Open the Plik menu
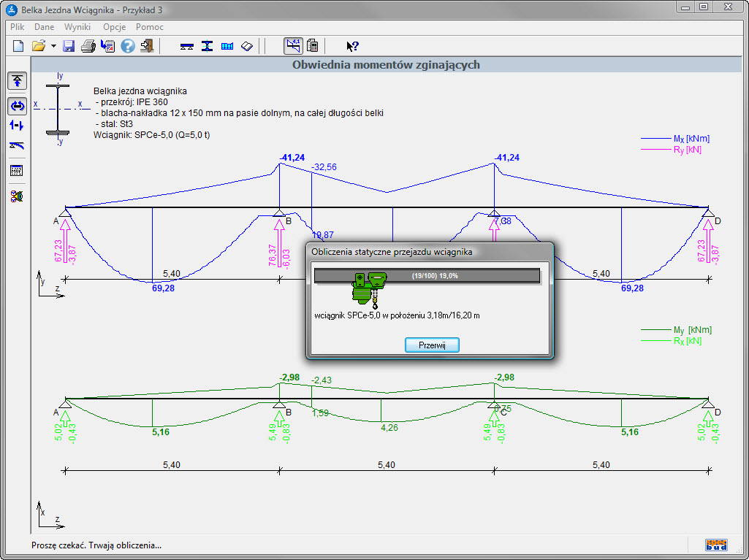The width and height of the screenshot is (749, 560). 18,27
